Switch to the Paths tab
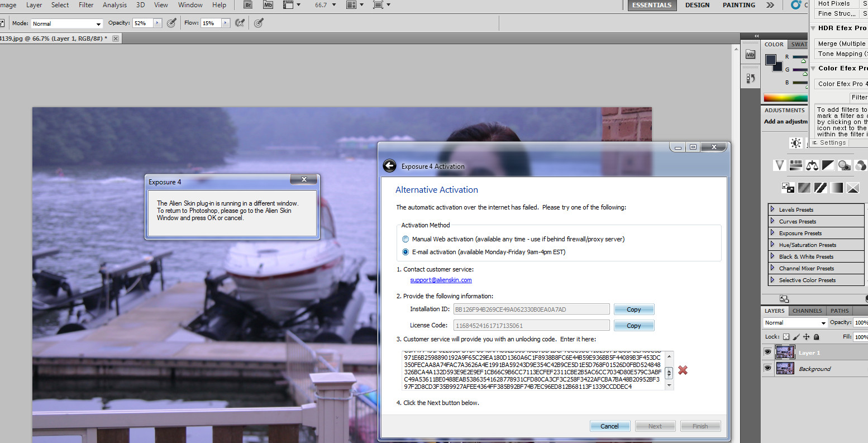 (x=839, y=311)
